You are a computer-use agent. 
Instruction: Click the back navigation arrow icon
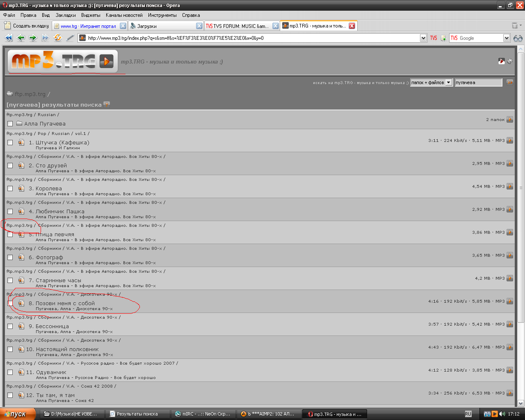(x=21, y=38)
